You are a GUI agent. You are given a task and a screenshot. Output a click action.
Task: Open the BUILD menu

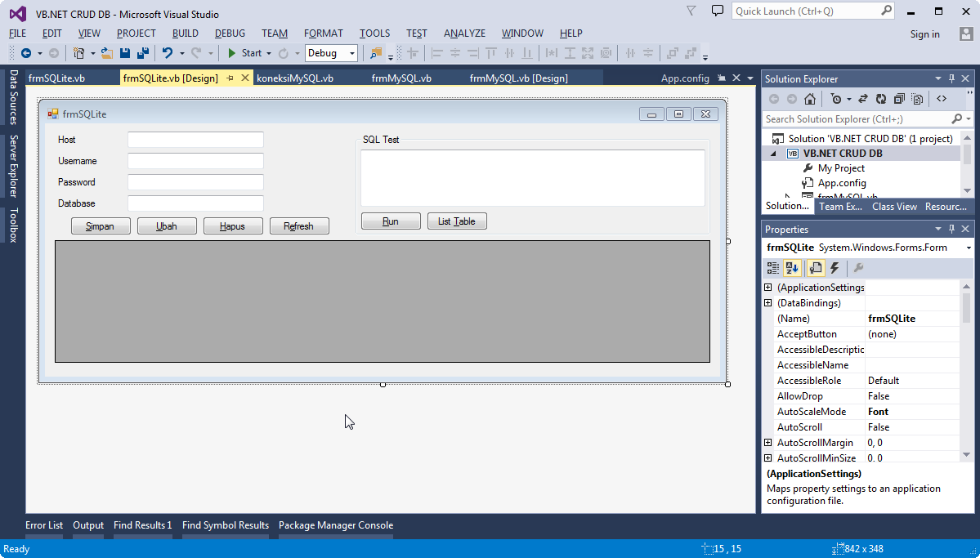pyautogui.click(x=185, y=33)
